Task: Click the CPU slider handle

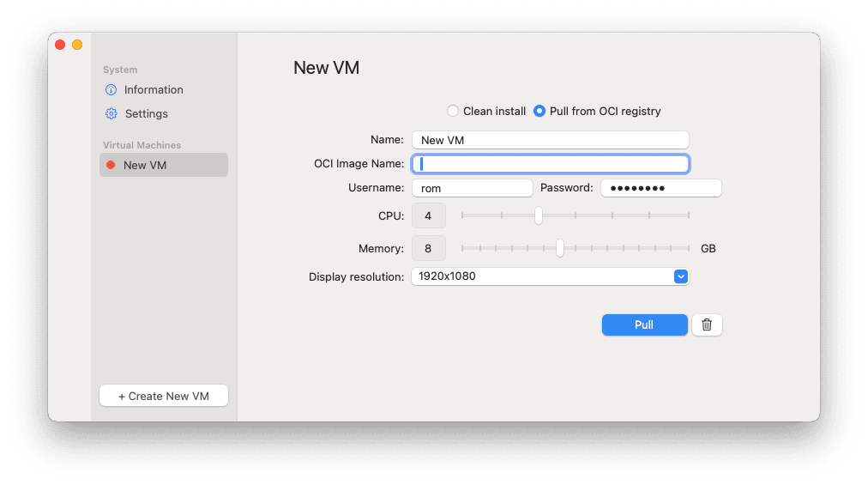Action: pos(539,215)
